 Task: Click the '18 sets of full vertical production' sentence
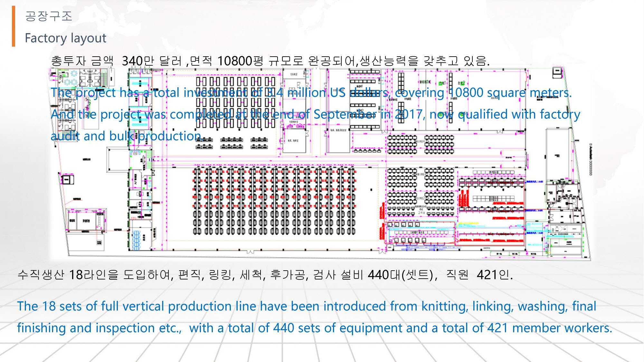306,306
